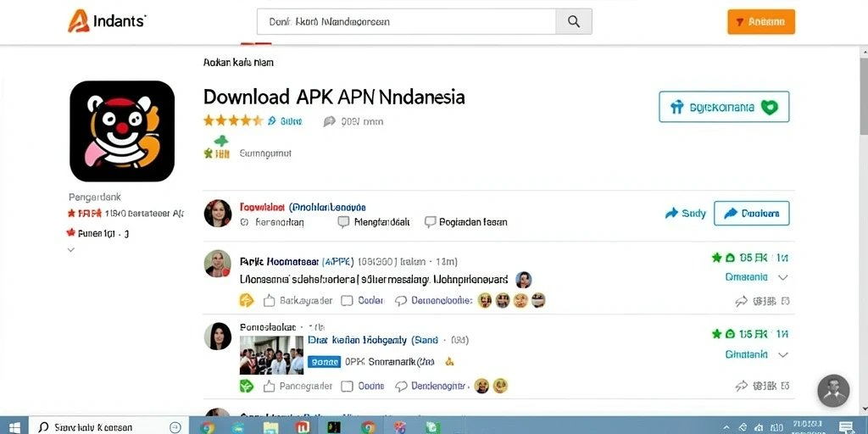
Task: Click the small avatar ending the Parke post text
Action: tap(523, 280)
